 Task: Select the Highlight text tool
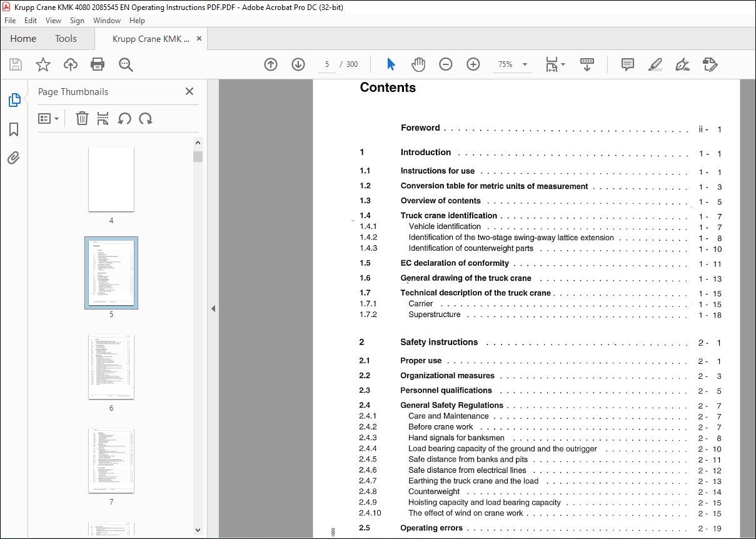click(655, 64)
